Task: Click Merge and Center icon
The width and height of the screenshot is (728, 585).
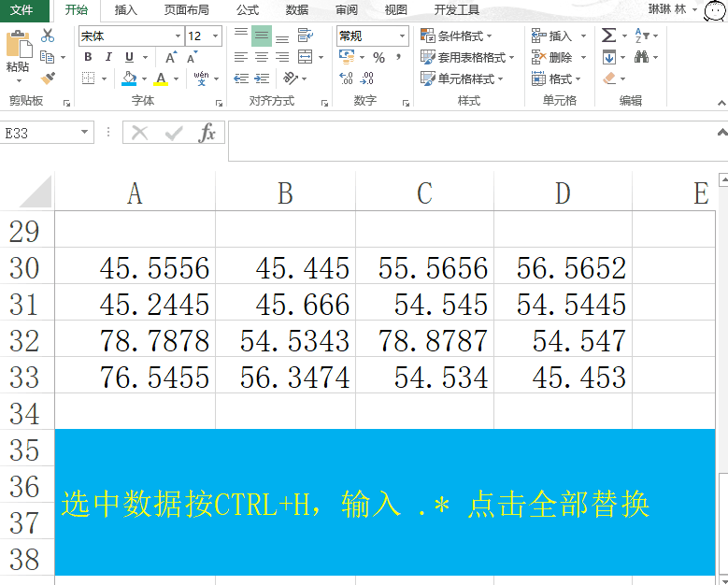Action: click(x=305, y=57)
